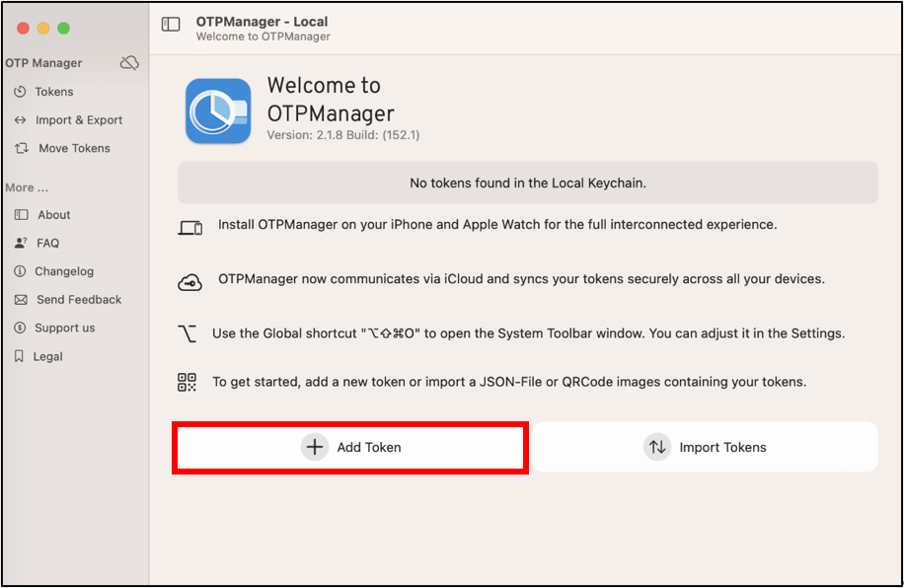This screenshot has height=588, width=904.
Task: Click the keychain icon beside OTP Manager
Action: pyautogui.click(x=129, y=62)
